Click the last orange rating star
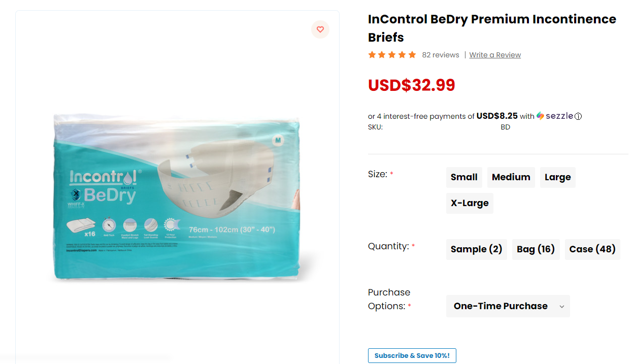 pos(412,55)
